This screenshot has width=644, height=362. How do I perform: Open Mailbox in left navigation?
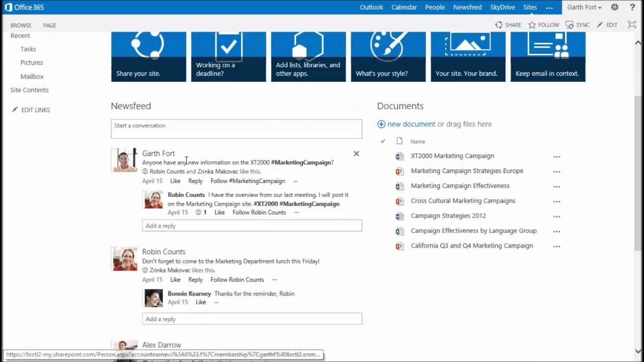32,76
